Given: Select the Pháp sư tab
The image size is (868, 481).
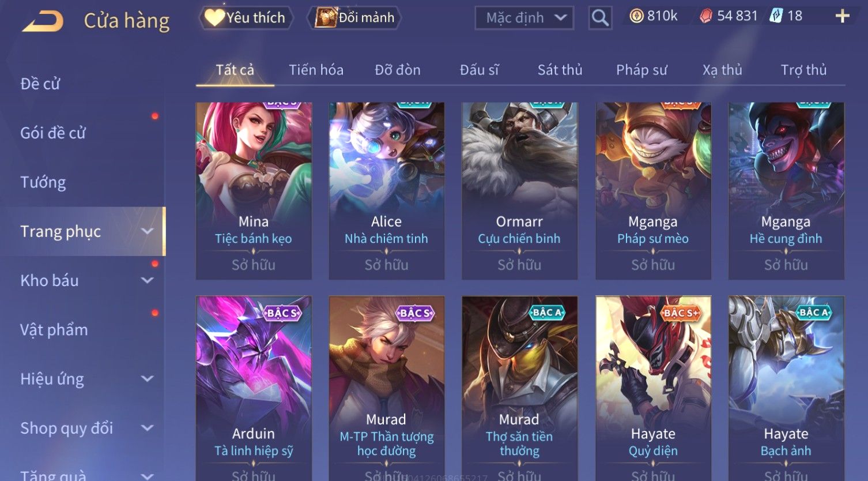Looking at the screenshot, I should [641, 70].
